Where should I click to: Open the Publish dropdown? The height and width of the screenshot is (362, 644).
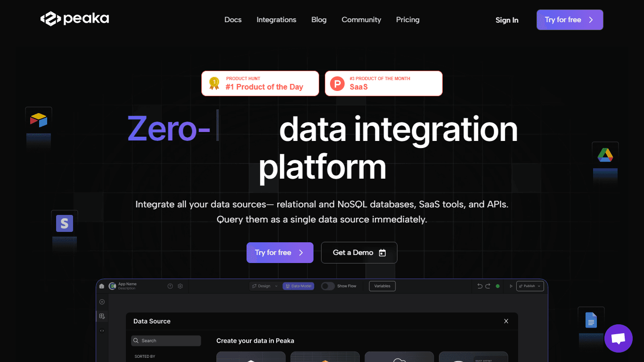tap(530, 286)
